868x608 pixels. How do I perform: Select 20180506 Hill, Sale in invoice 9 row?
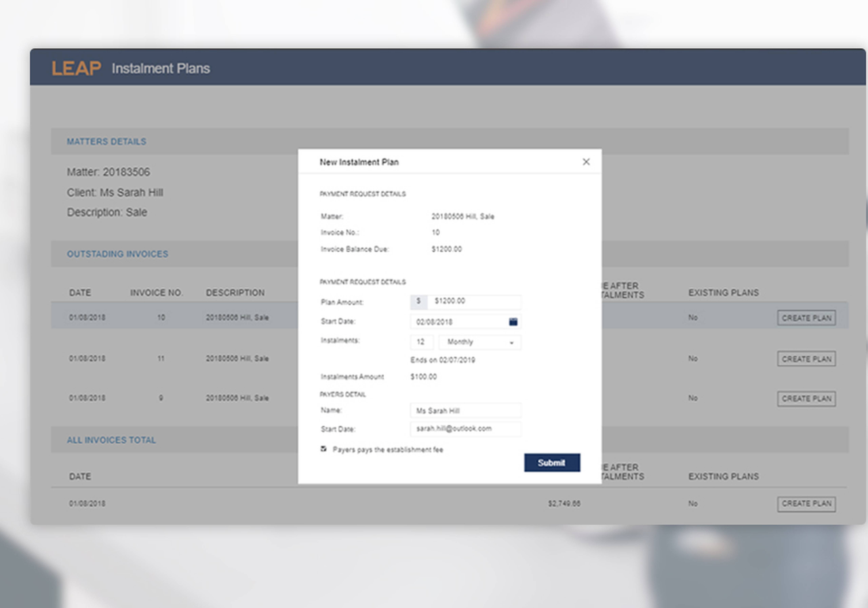click(x=237, y=398)
